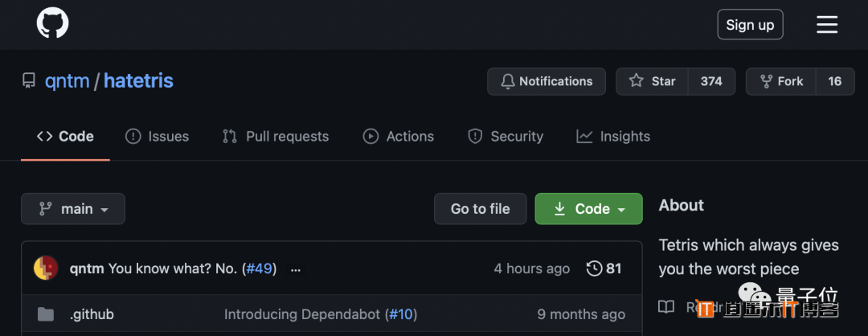This screenshot has width=868, height=336.
Task: Expand commit details with the ellipsis button
Action: tap(296, 269)
